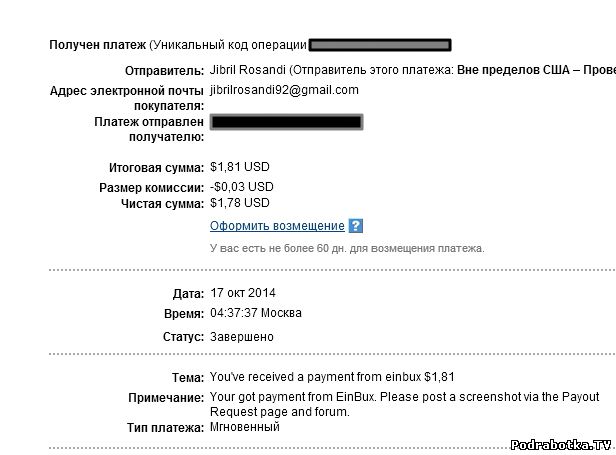Open the "Оформить возмещение" refund link
This screenshot has width=616, height=455.
tap(277, 227)
